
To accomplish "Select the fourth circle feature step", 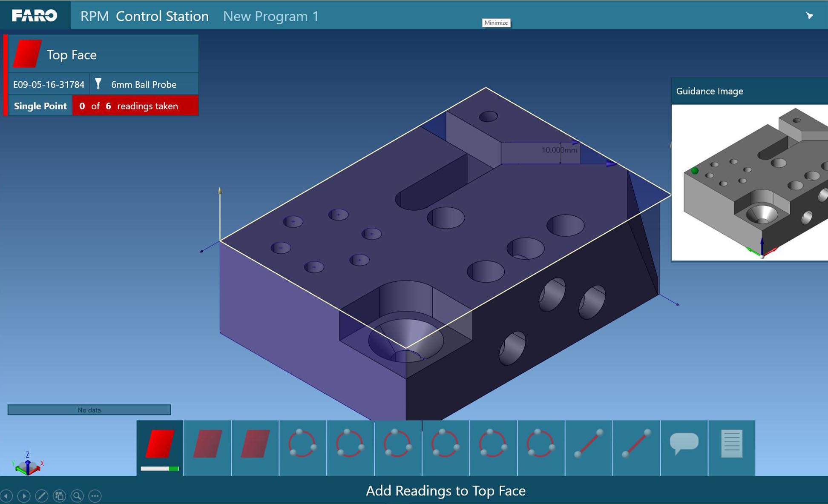I will 446,447.
